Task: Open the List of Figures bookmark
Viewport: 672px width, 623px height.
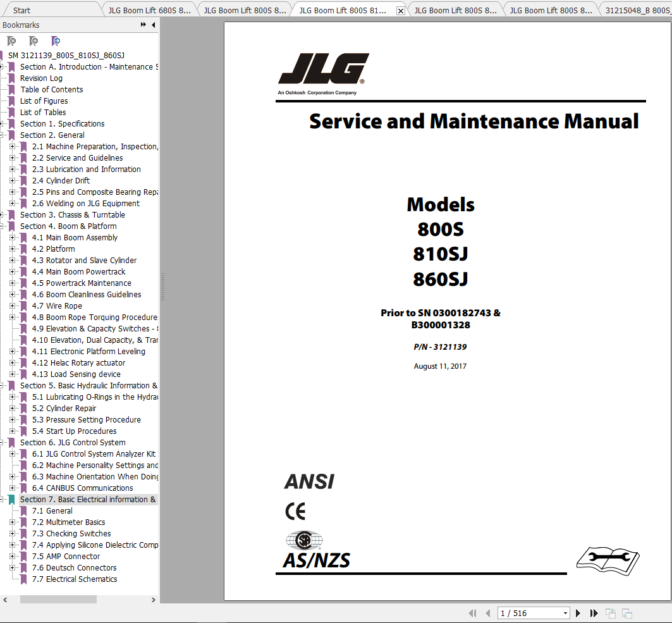Action: [44, 101]
